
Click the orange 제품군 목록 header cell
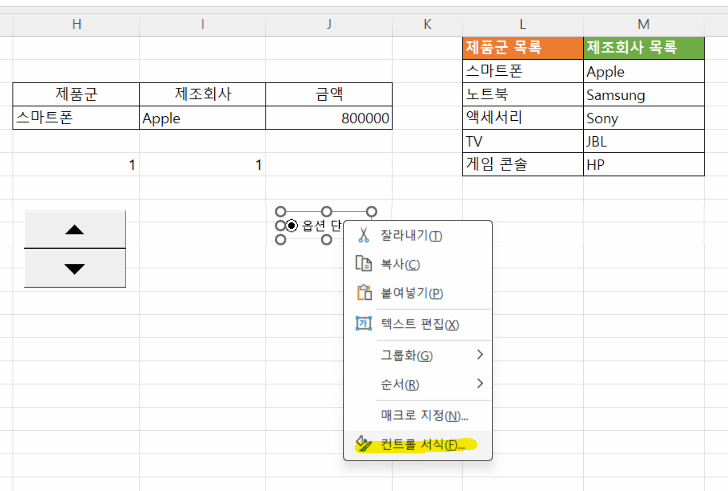[x=523, y=48]
